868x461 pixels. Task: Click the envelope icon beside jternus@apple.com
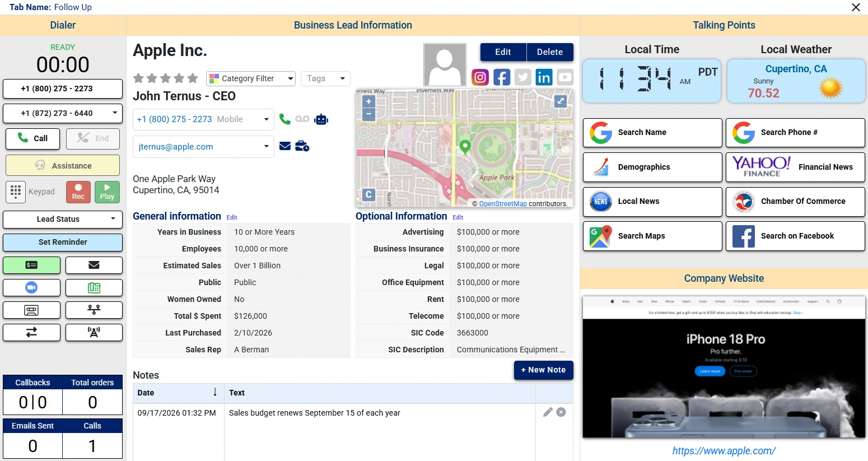coord(284,146)
